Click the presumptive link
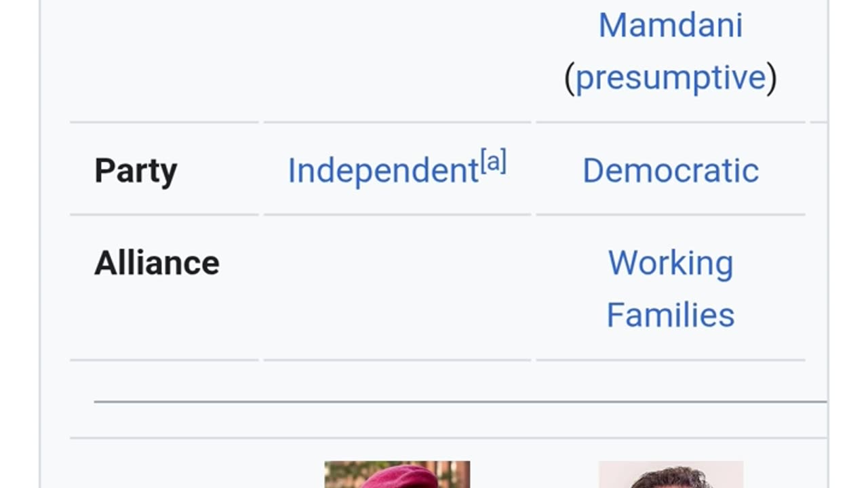 [x=670, y=77]
